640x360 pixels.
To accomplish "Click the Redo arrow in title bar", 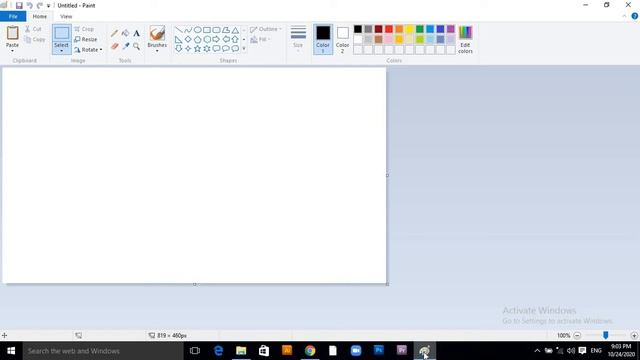I will (40, 5).
